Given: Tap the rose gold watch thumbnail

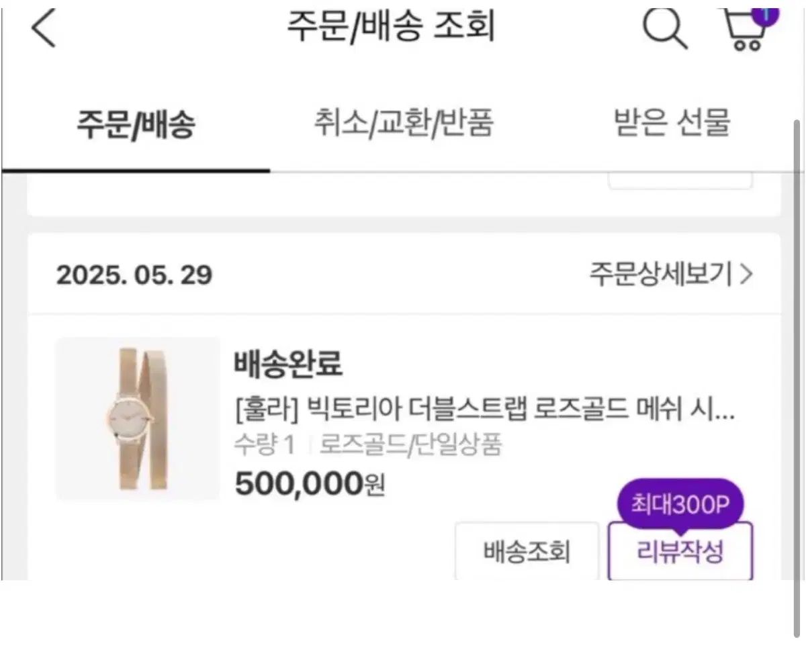Looking at the screenshot, I should (137, 418).
